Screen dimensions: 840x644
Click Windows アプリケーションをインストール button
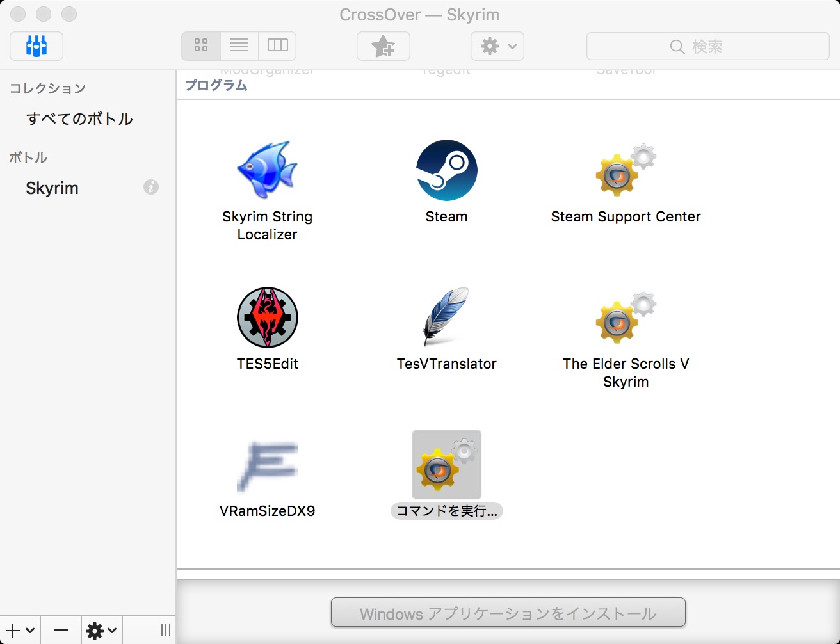pos(508,613)
